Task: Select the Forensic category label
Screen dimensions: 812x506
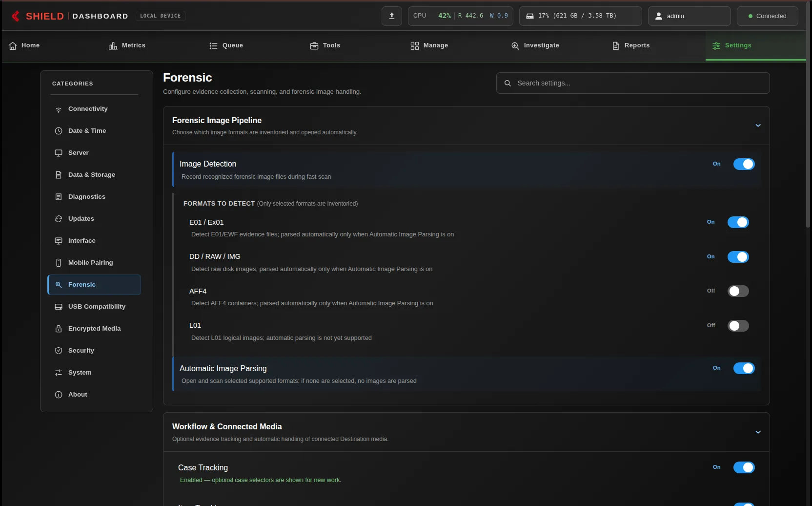Action: tap(82, 285)
